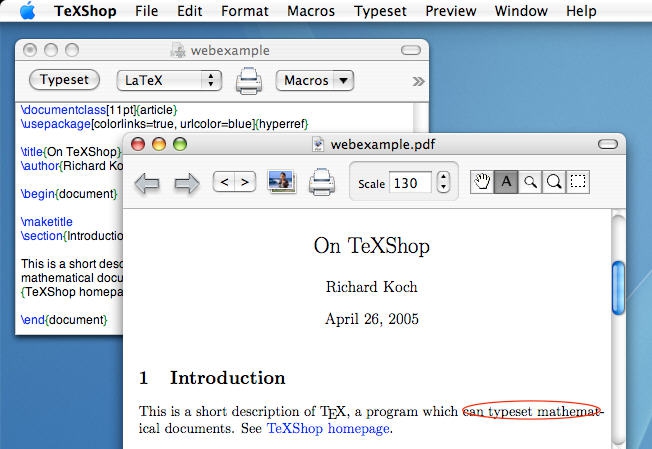Image resolution: width=652 pixels, height=449 pixels.
Task: Open the Edit menu
Action: pos(190,11)
